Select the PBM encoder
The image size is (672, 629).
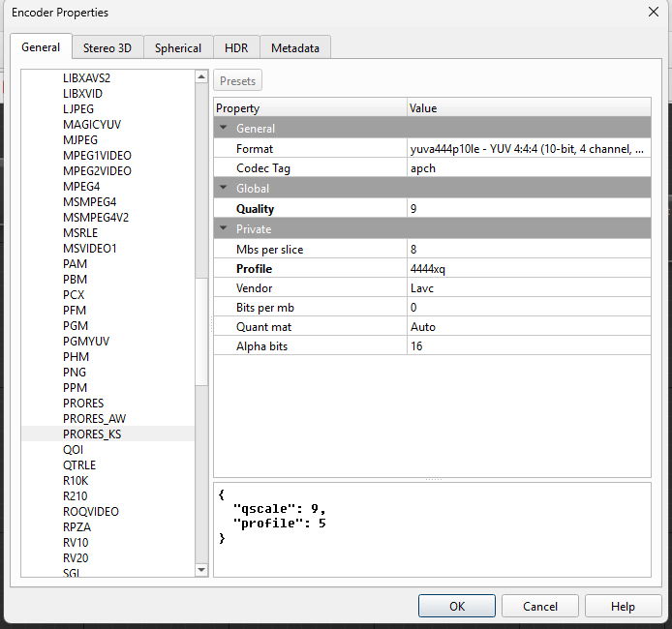[75, 279]
